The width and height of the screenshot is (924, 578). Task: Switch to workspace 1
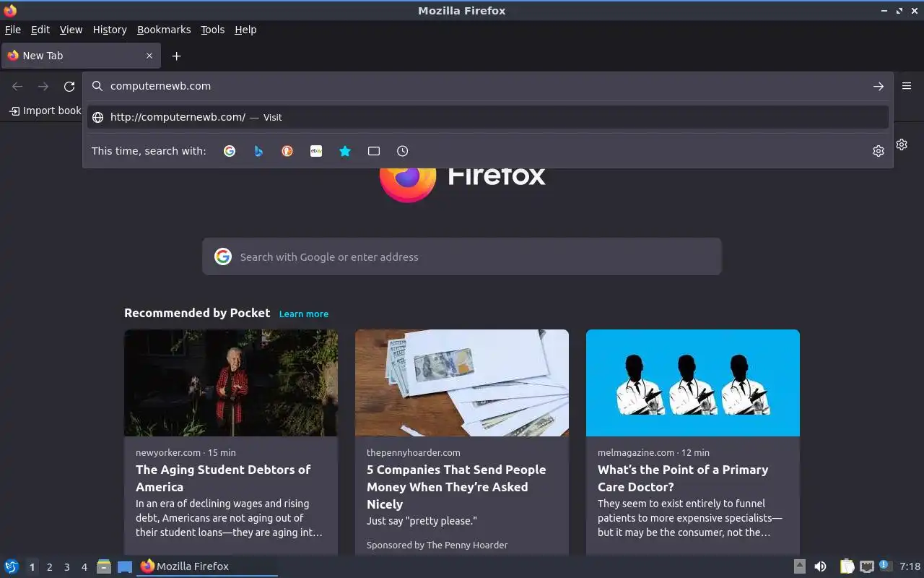[x=32, y=567]
